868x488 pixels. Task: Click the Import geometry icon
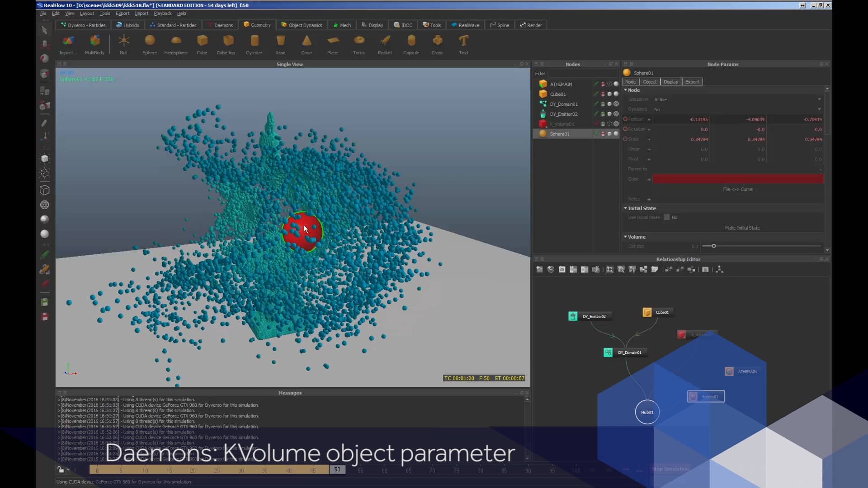[x=68, y=45]
